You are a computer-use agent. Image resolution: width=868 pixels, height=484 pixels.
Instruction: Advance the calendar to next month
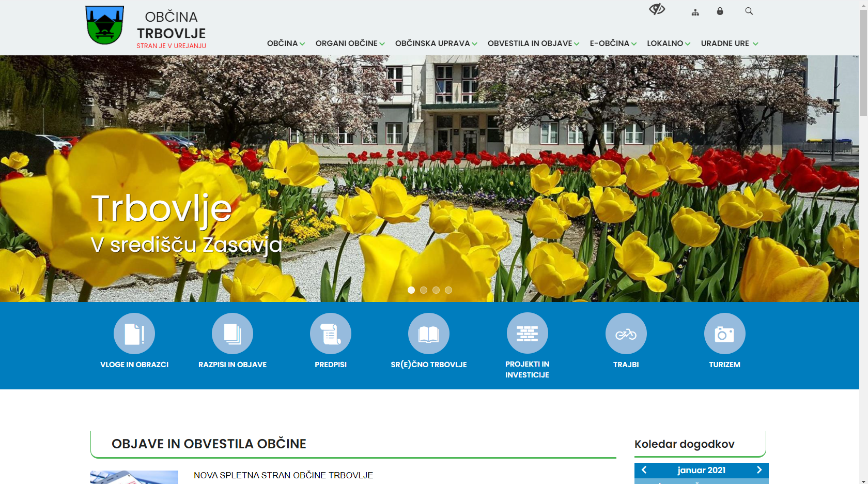(759, 470)
